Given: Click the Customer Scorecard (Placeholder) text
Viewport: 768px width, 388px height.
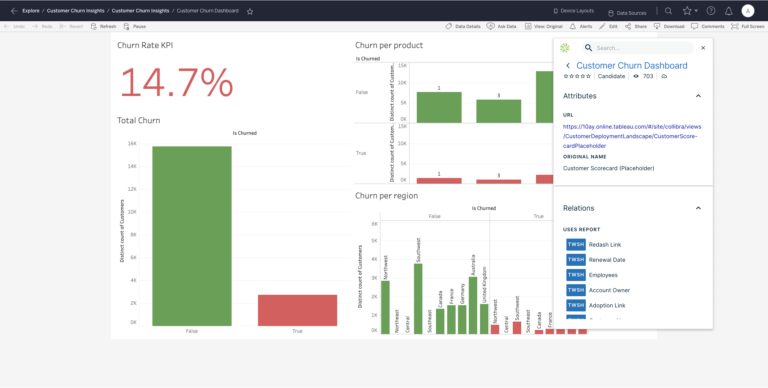Looking at the screenshot, I should (608, 168).
